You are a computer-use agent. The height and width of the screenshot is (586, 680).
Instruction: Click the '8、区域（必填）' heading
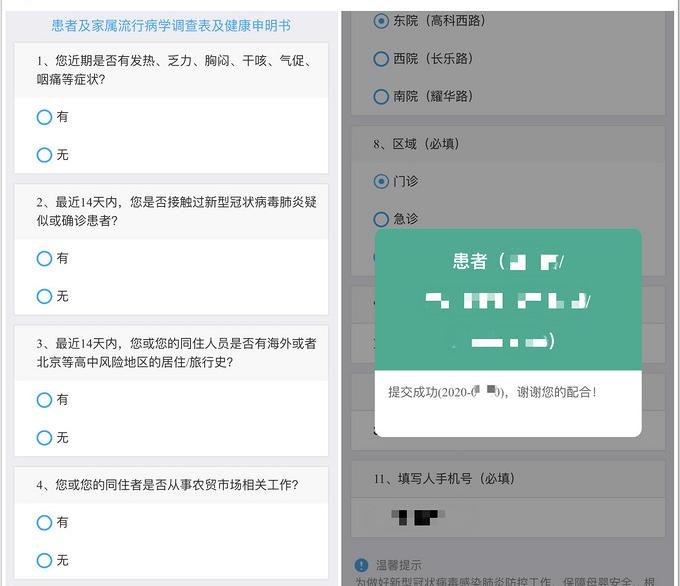pos(416,144)
